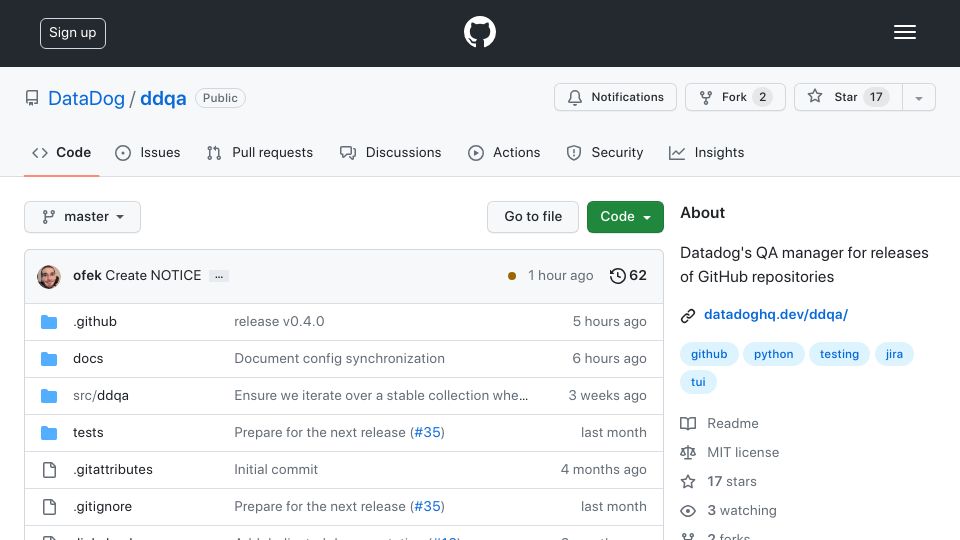This screenshot has height=540, width=960.
Task: Click the orange commit status dot
Action: point(512,276)
